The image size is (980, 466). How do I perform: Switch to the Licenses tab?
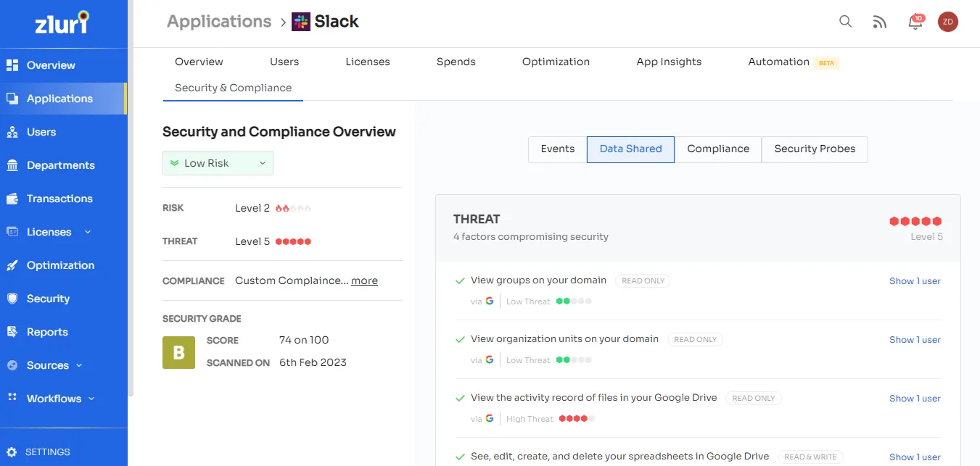point(368,62)
